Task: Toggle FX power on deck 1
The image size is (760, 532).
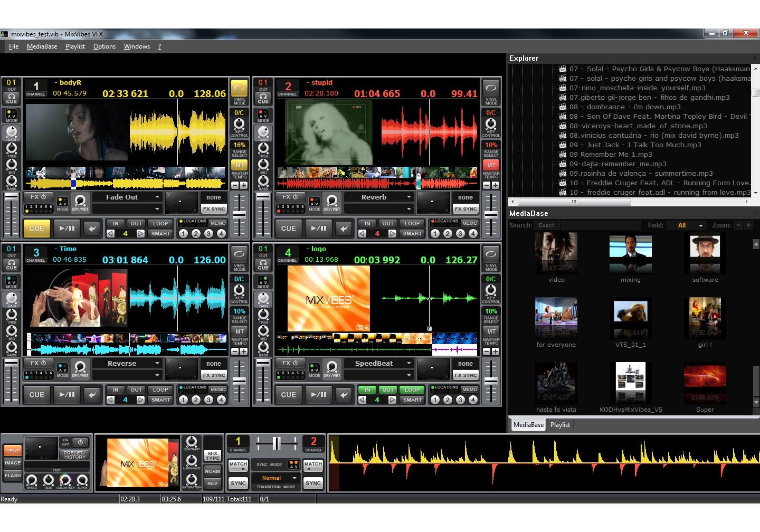Action: tap(38, 197)
